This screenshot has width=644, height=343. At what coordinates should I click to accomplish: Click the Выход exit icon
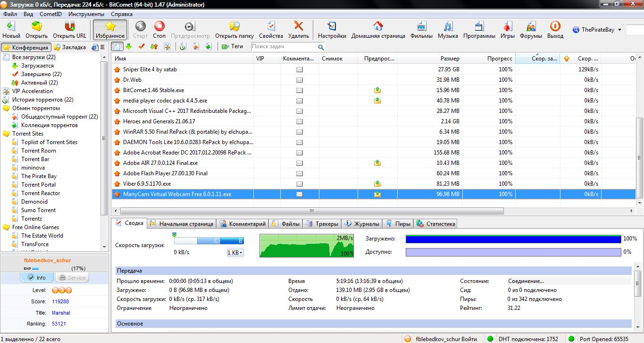point(555,26)
